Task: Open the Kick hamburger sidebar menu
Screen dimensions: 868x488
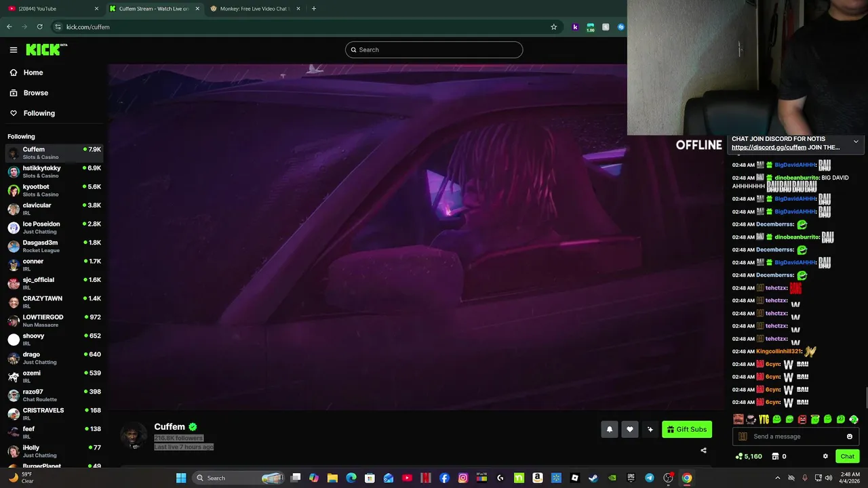Action: [x=14, y=49]
